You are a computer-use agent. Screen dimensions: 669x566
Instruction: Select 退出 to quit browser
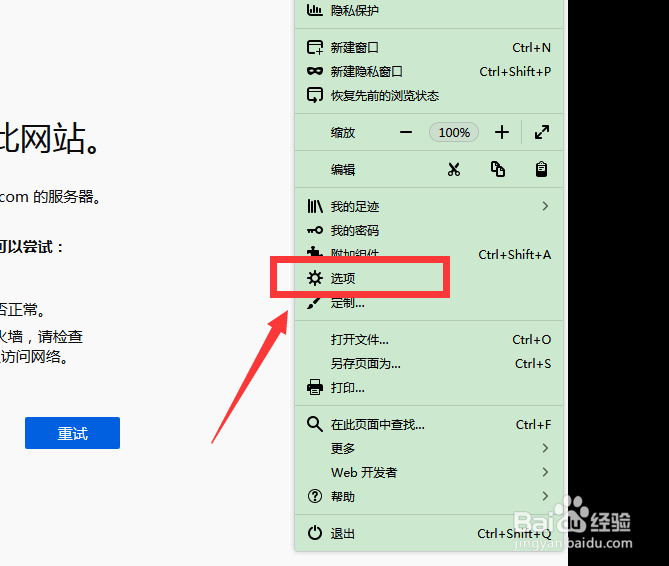[x=429, y=533]
